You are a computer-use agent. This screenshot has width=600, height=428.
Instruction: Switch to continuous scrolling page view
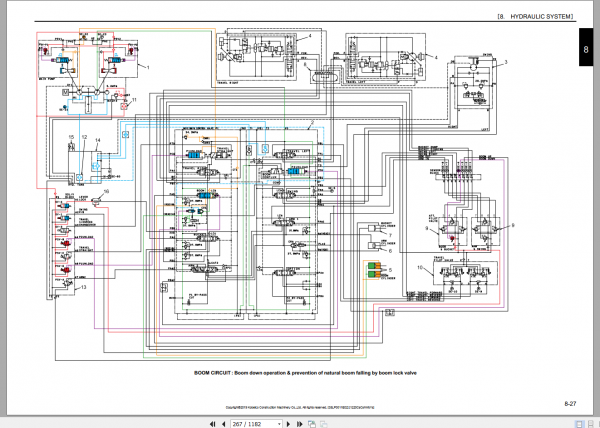pos(591,424)
